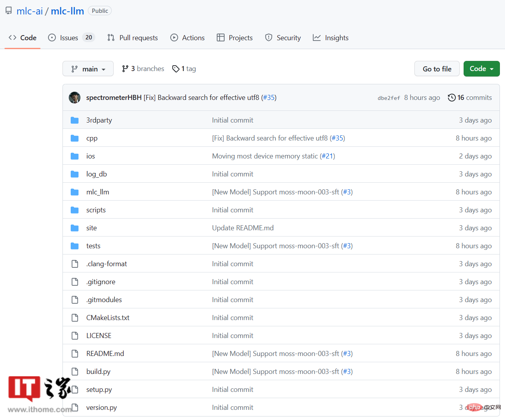This screenshot has width=505, height=420.
Task: Click the scripts folder icon
Action: coord(75,210)
